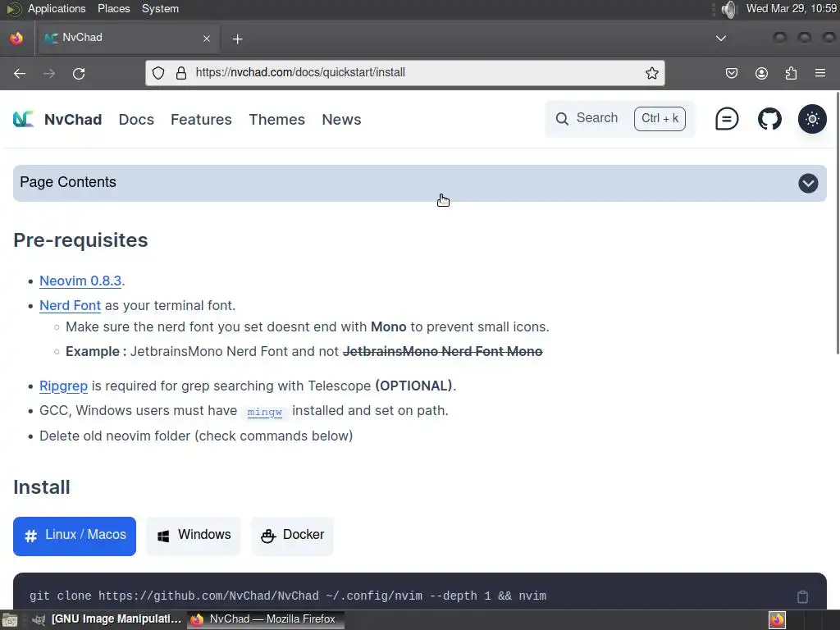The height and width of the screenshot is (630, 840).
Task: Click the Pre-requisites heading
Action: point(80,240)
